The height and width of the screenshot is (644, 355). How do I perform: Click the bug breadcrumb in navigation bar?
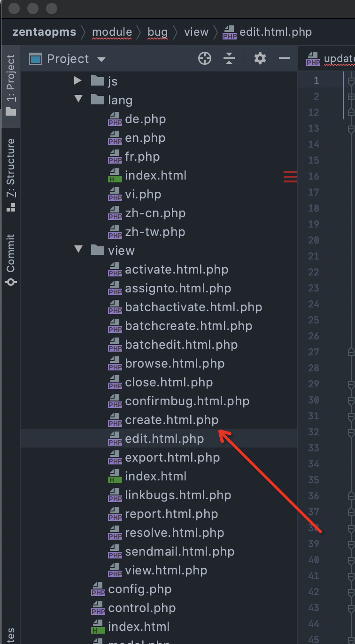coord(157,32)
